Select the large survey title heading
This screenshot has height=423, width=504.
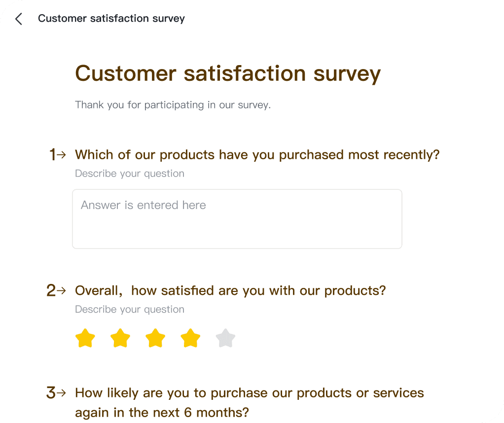click(228, 73)
